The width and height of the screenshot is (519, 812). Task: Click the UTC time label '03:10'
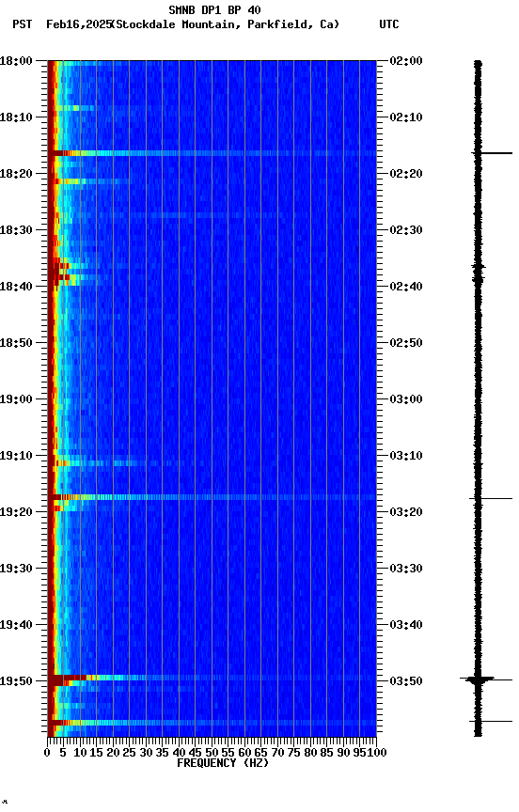406,456
